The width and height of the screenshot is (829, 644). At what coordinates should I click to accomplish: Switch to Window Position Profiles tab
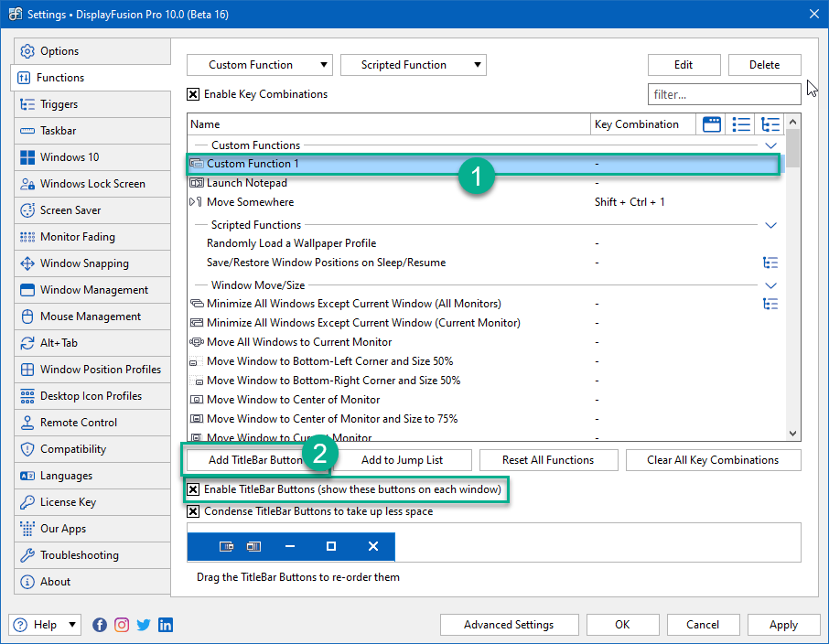point(92,370)
